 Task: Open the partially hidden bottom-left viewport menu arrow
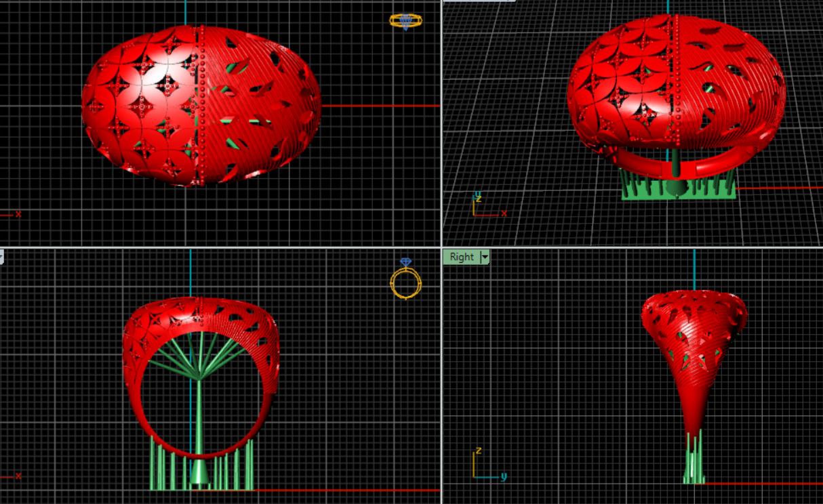(1, 256)
